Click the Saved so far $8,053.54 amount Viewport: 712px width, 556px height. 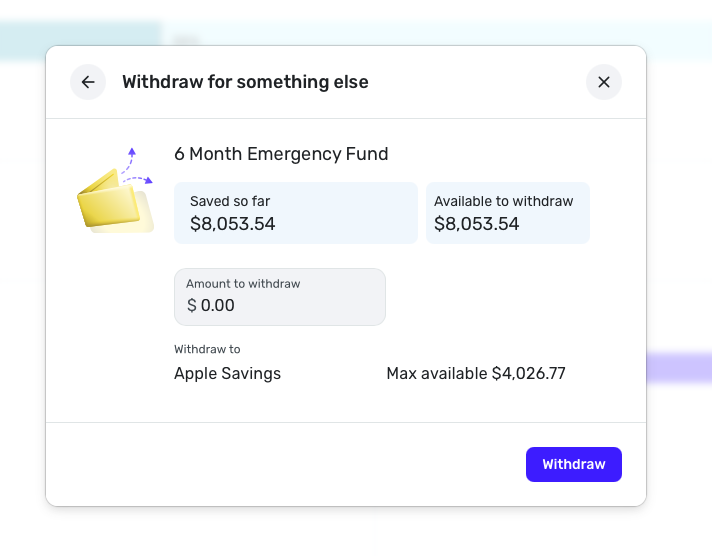232,224
